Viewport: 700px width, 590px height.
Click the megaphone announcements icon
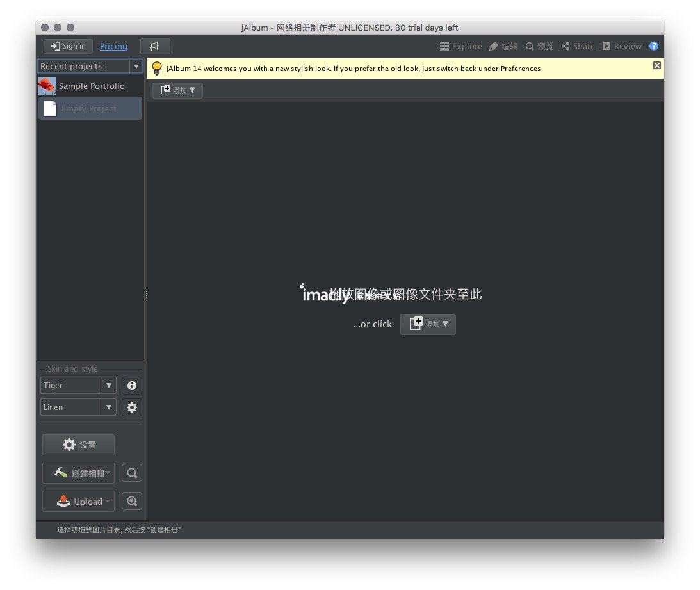(154, 46)
